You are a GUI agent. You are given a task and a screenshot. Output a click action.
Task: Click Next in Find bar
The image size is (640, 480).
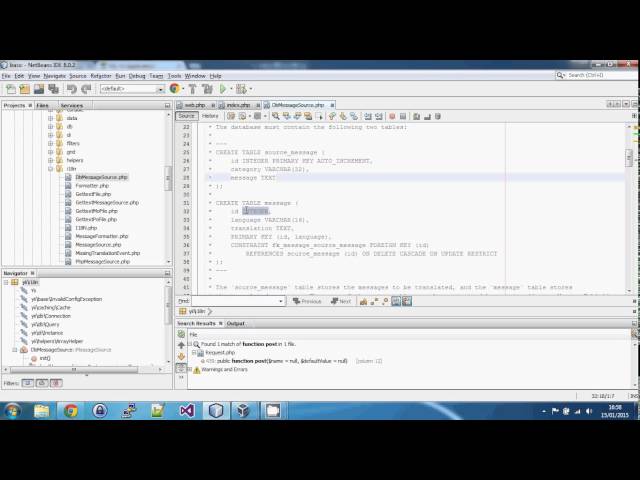341,301
